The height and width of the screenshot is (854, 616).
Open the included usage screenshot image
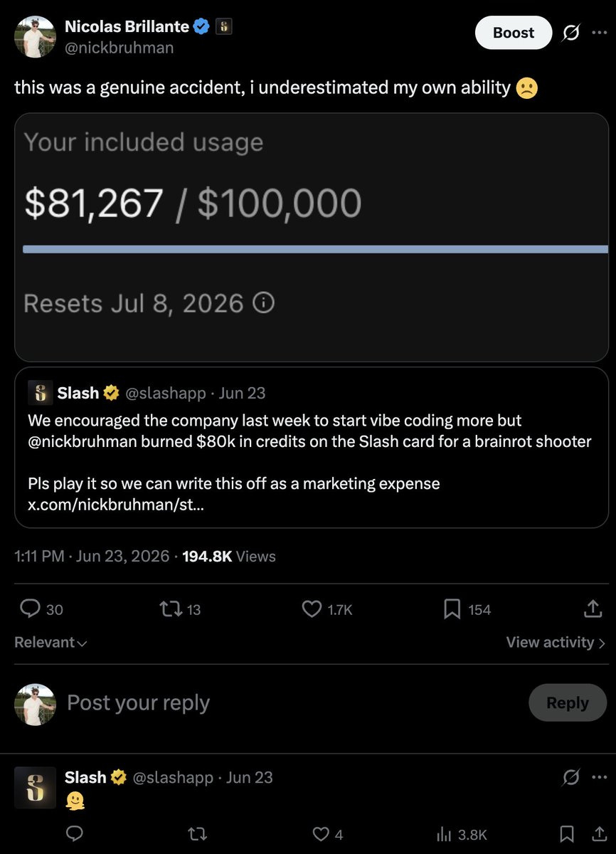point(312,237)
